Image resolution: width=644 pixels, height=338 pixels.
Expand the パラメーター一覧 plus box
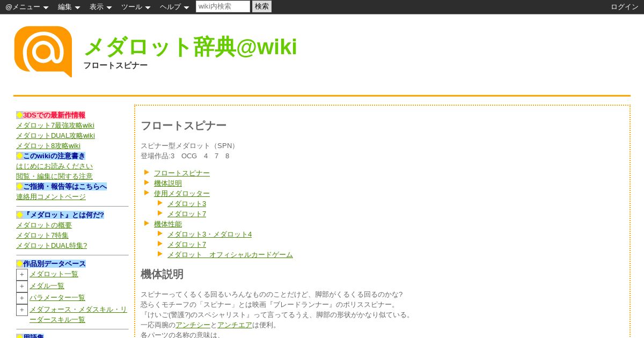coord(22,298)
